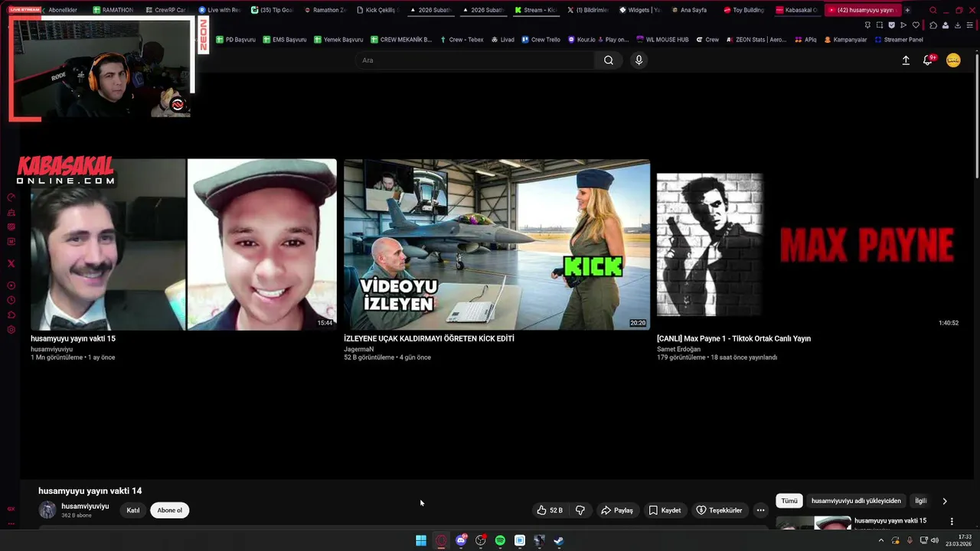Image resolution: width=980 pixels, height=551 pixels.
Task: Click title İZLEYENE UÇAK KALDIRMAYI ÖĞRETEN KİCK EDİTİ
Action: pyautogui.click(x=429, y=338)
